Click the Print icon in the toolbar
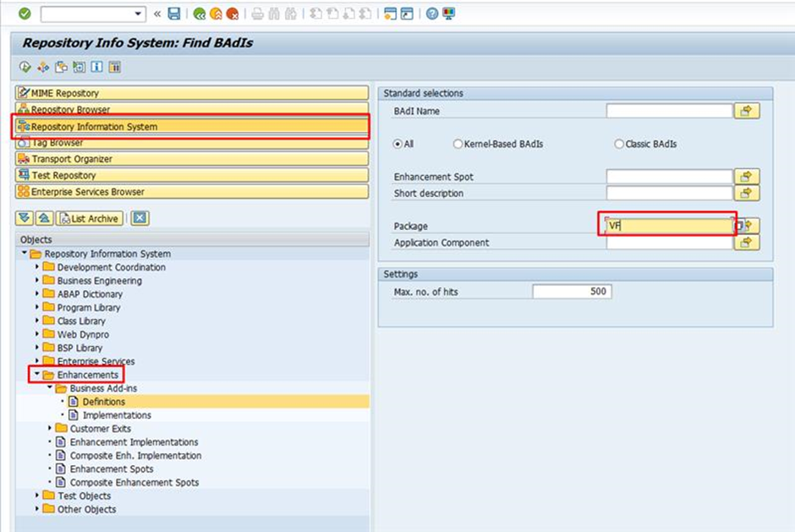 pos(258,14)
